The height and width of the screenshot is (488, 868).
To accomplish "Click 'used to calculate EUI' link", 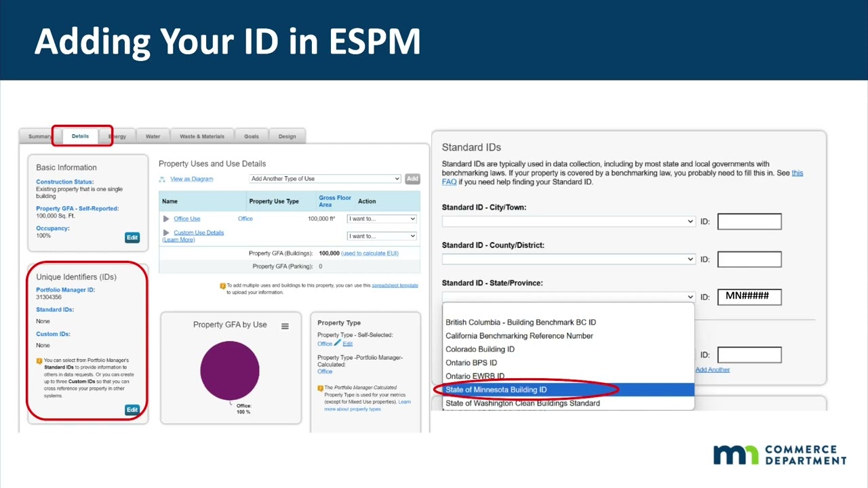I will 370,253.
